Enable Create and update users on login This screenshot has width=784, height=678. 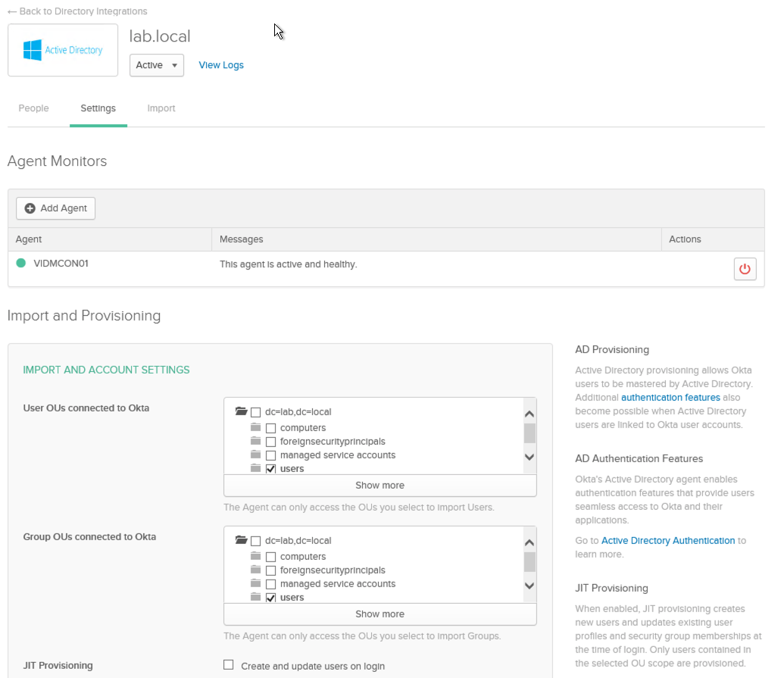pyautogui.click(x=229, y=665)
